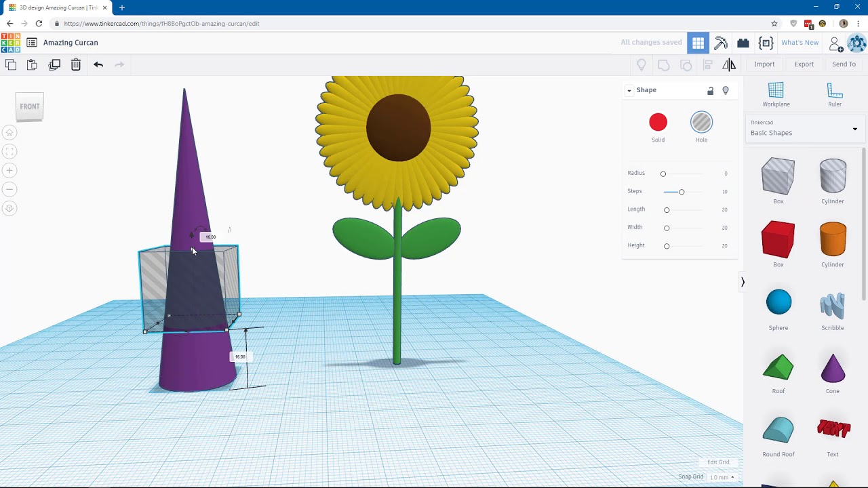This screenshot has width=868, height=488.
Task: Click the Home view button
Action: point(9,132)
